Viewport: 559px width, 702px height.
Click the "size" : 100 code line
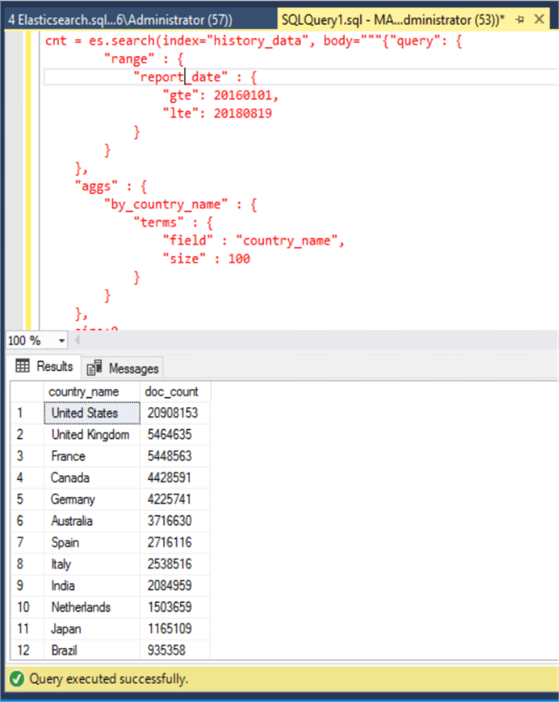tap(206, 259)
